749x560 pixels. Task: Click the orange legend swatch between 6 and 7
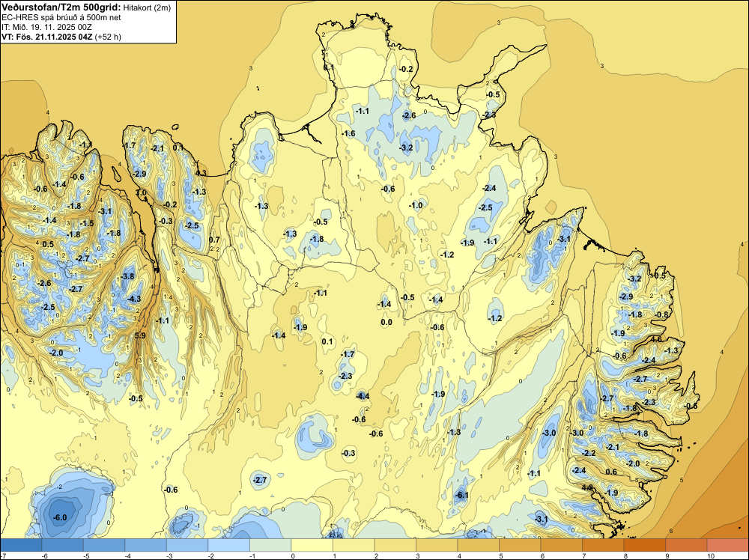tap(561, 545)
